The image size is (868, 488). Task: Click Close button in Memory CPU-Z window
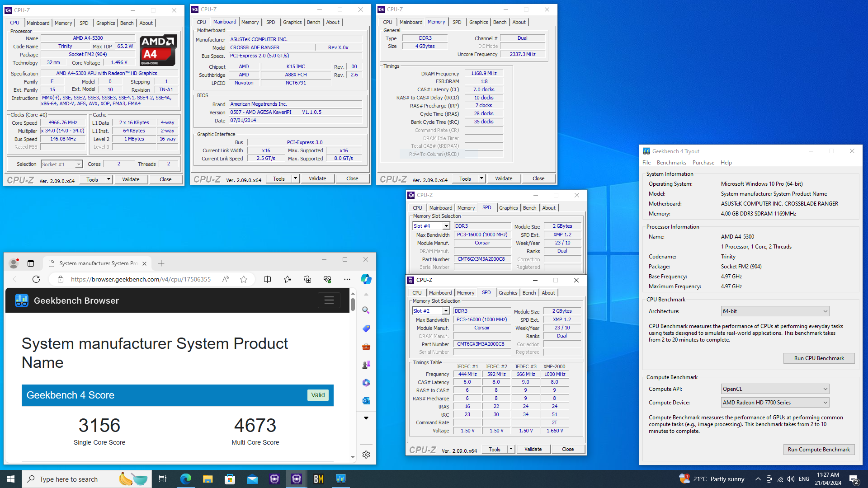538,178
